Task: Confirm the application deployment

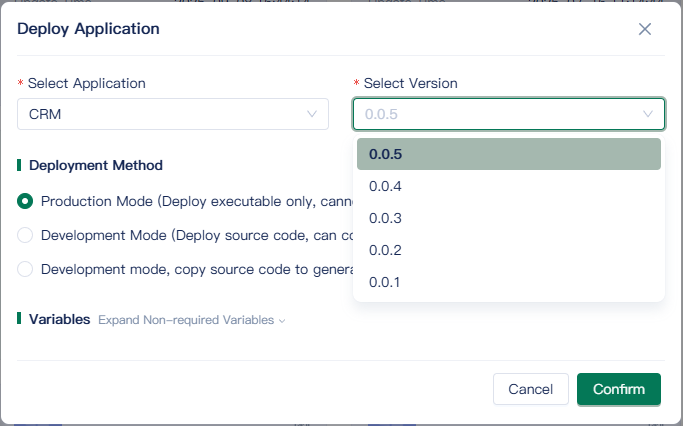Action: pos(618,389)
